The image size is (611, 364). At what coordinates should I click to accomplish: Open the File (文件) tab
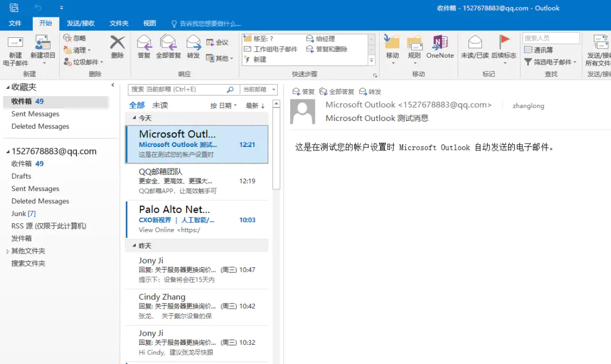tap(15, 23)
